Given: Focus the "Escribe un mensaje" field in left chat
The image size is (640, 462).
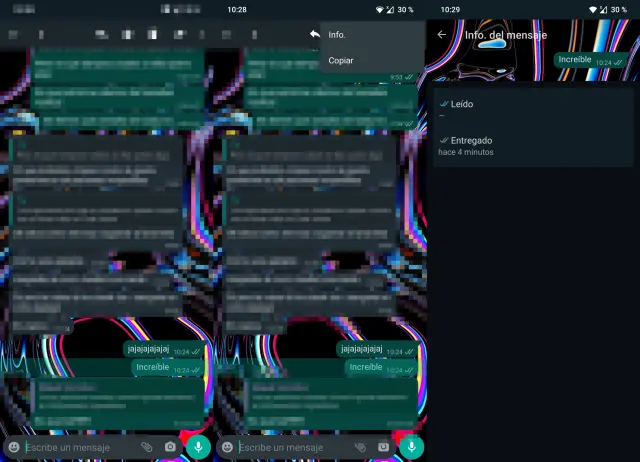Looking at the screenshot, I should 75,446.
